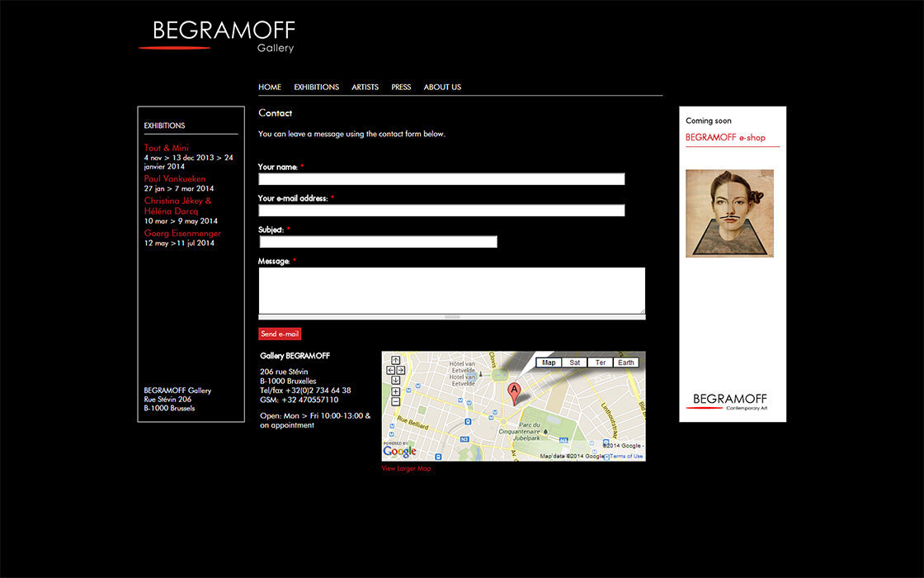The width and height of the screenshot is (924, 578).
Task: Focus the Your name input field
Action: [x=441, y=179]
